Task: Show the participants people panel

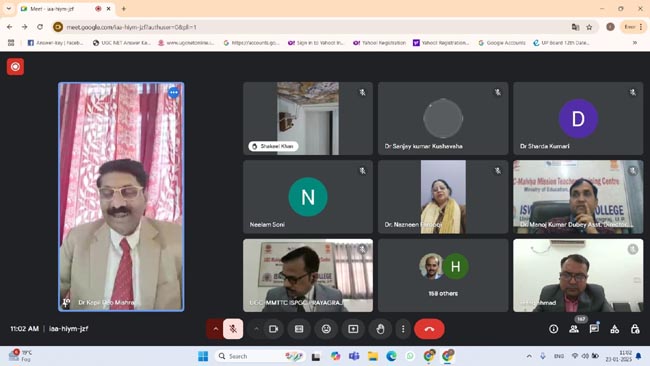Action: click(574, 329)
